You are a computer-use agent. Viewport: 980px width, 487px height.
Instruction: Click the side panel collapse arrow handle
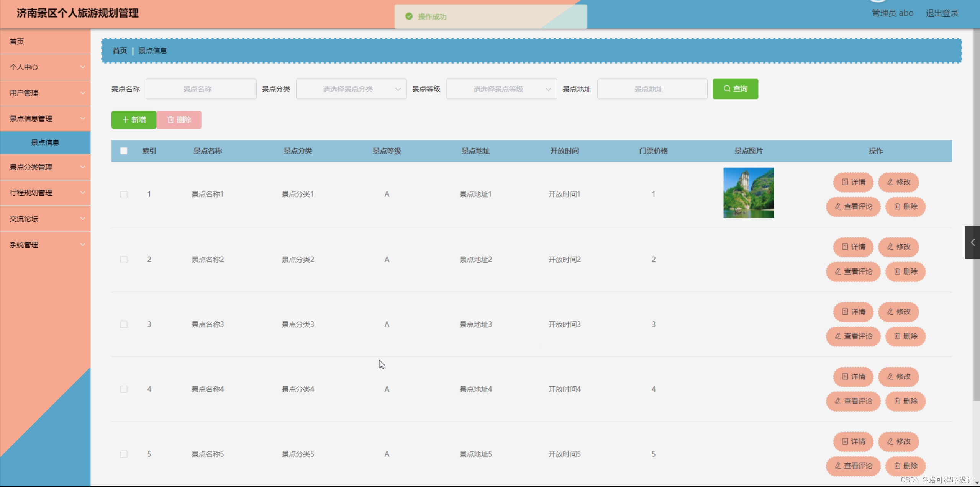pos(972,242)
